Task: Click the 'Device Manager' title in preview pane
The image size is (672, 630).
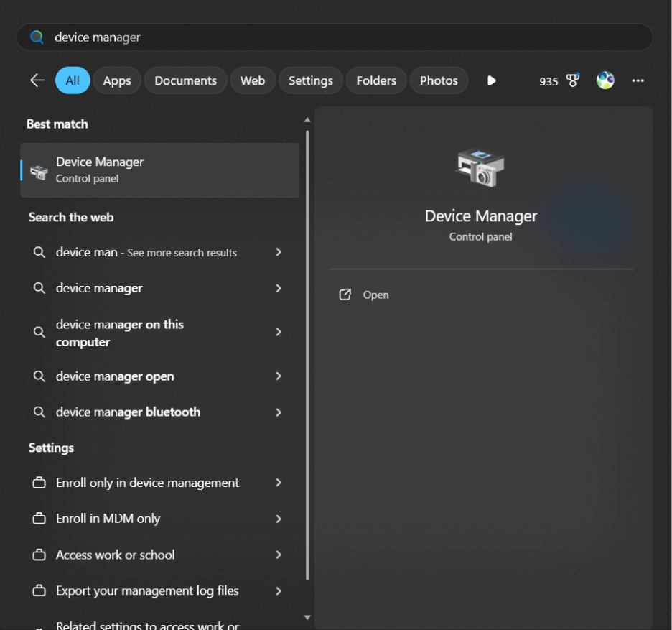Action: (x=480, y=216)
